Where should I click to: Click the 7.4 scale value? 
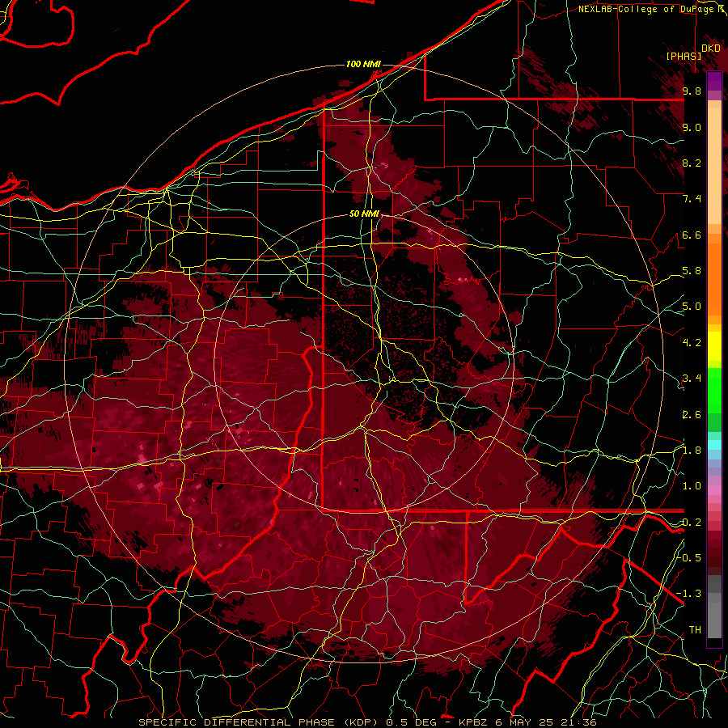[x=692, y=199]
